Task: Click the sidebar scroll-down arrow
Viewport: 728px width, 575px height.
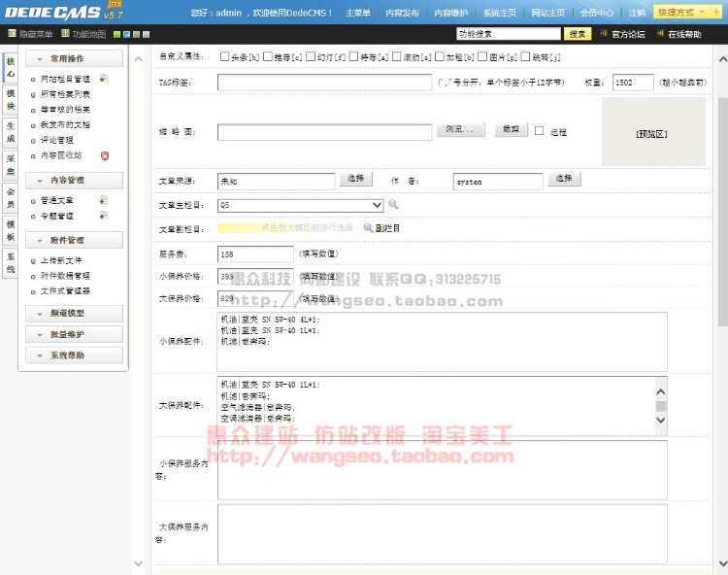Action: coord(139,563)
